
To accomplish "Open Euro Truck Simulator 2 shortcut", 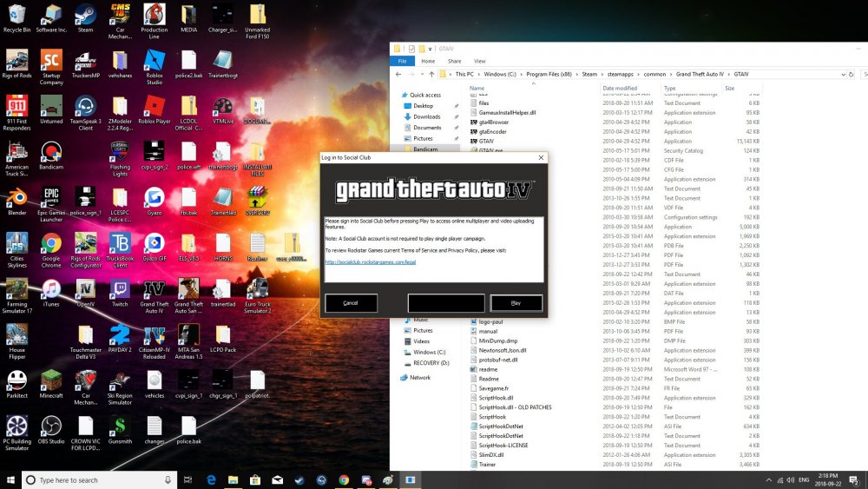I will click(258, 296).
